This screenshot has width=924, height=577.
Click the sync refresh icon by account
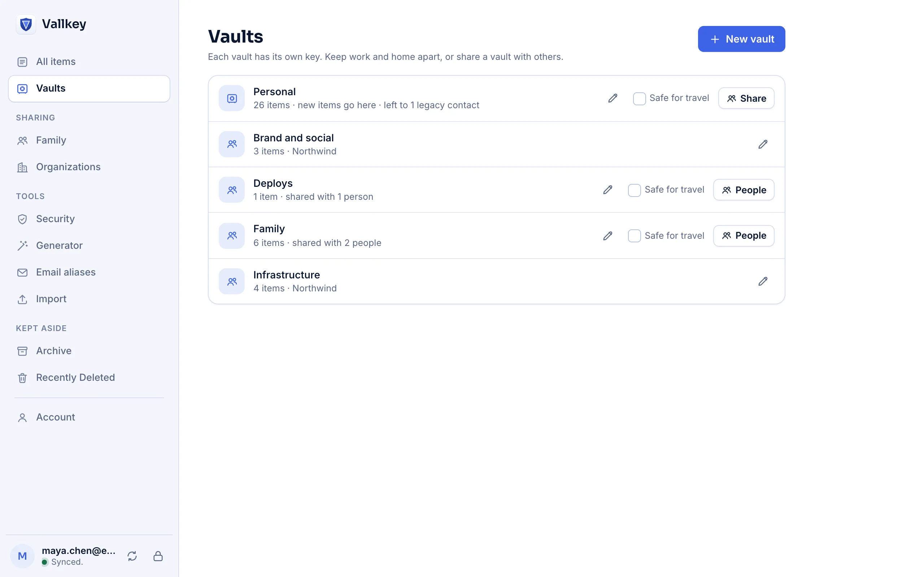coord(132,556)
